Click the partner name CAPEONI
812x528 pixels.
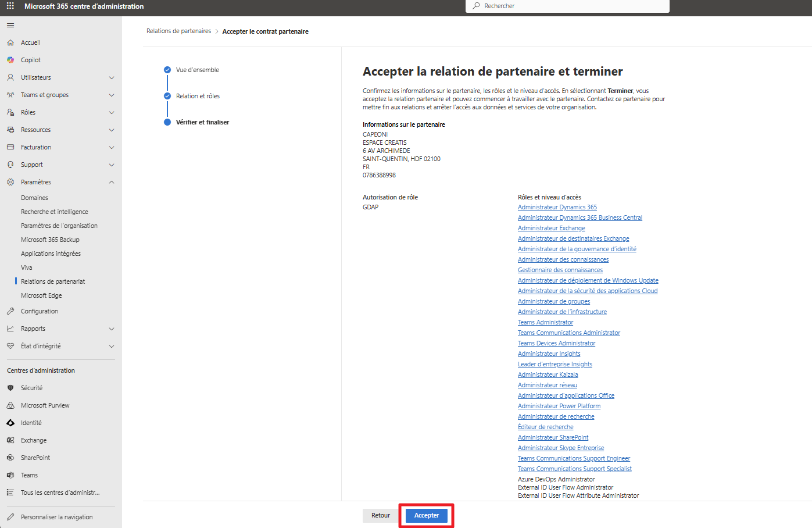(x=375, y=134)
